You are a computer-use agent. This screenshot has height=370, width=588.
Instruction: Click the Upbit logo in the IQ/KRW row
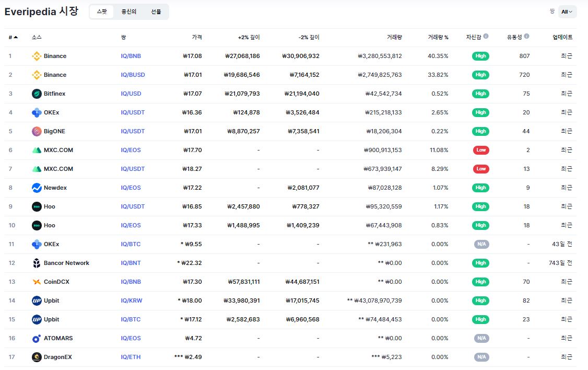(37, 300)
